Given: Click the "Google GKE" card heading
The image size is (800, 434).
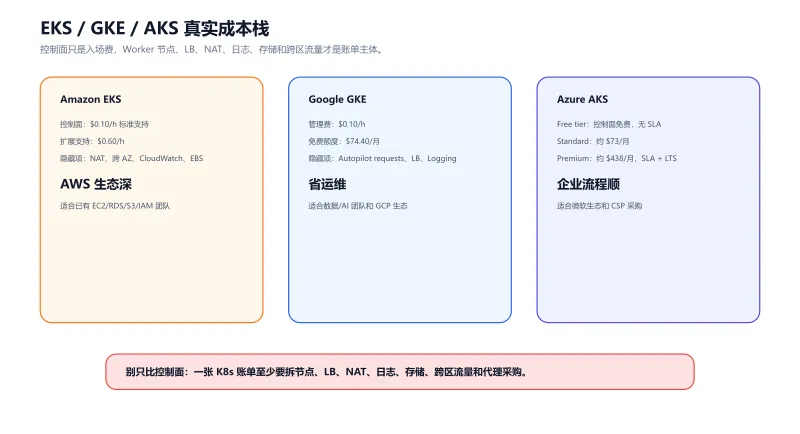Looking at the screenshot, I should [x=337, y=99].
